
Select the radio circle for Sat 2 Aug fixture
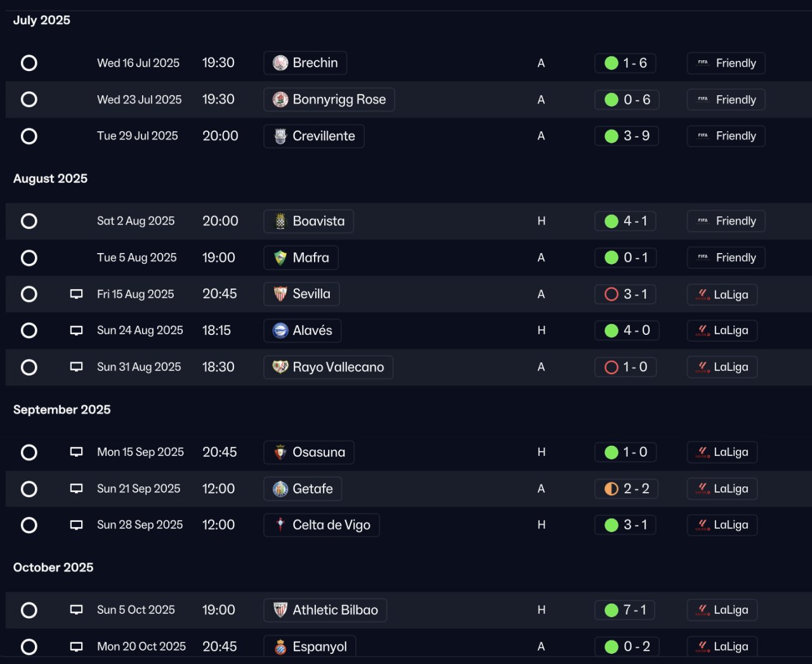[x=29, y=221]
